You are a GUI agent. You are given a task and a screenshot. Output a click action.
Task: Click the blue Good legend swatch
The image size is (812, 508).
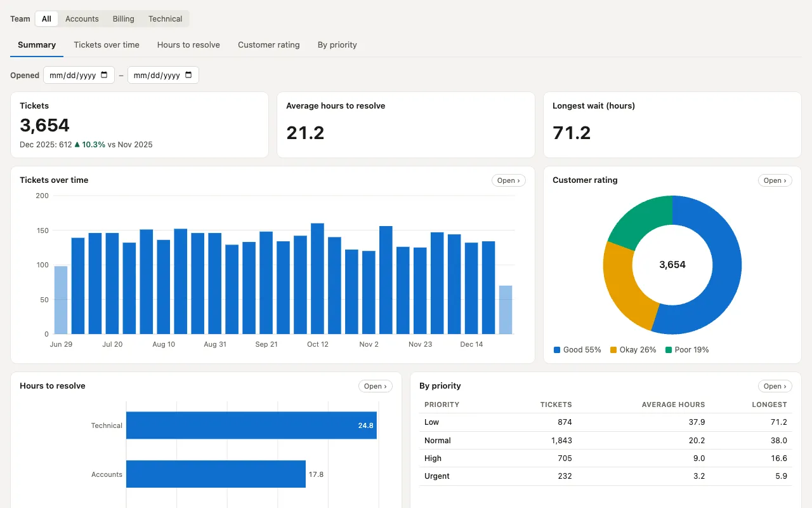[x=557, y=350]
